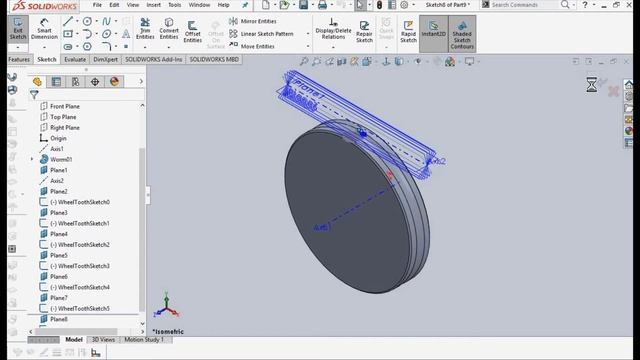Click Repair Sketch tool

click(x=364, y=31)
